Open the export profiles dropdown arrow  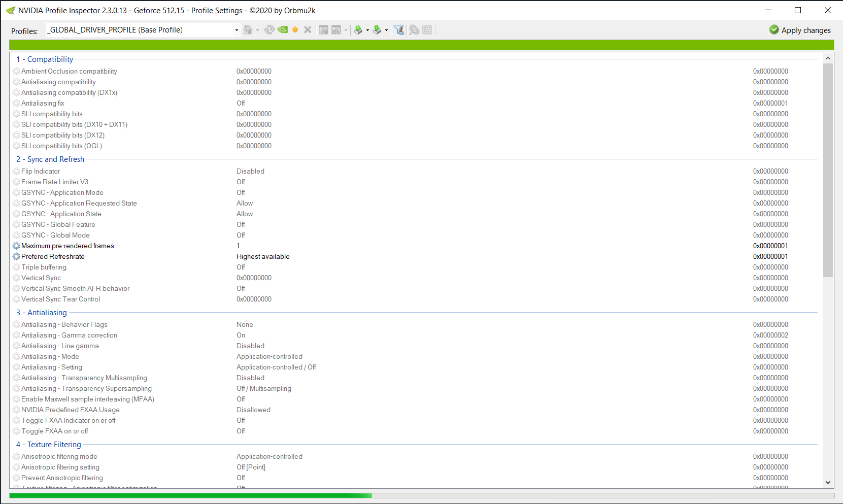coord(367,30)
